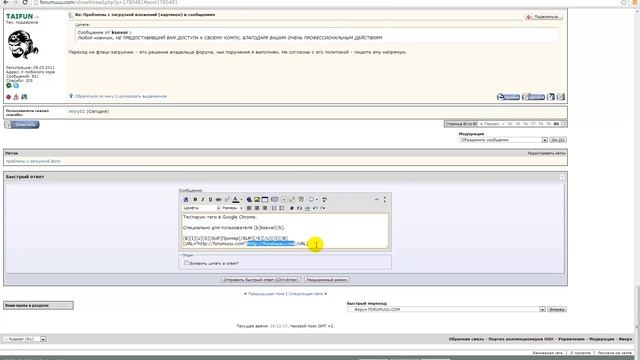640x360 pixels.
Task: Click the quick jump Вперёд button
Action: pos(557,309)
